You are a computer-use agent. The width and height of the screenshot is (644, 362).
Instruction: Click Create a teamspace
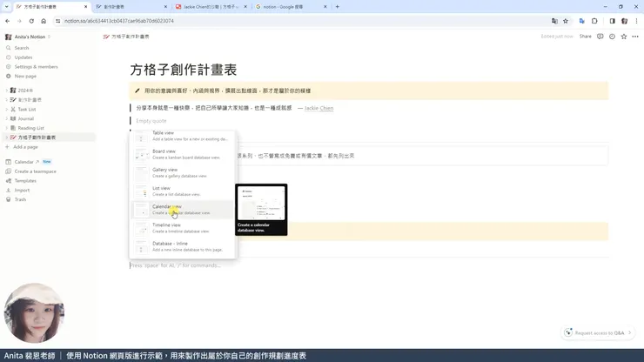[x=36, y=171]
